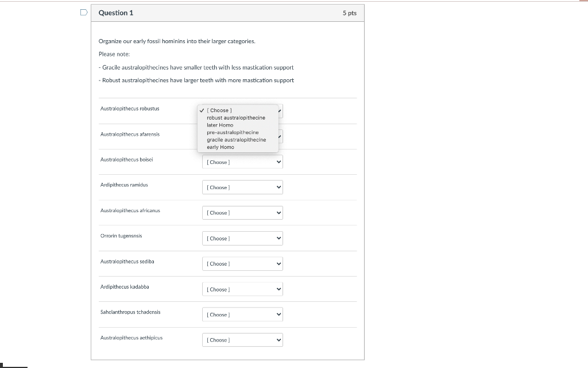The width and height of the screenshot is (588, 368).
Task: Click the Australopithecus robustus row label
Action: click(x=129, y=109)
